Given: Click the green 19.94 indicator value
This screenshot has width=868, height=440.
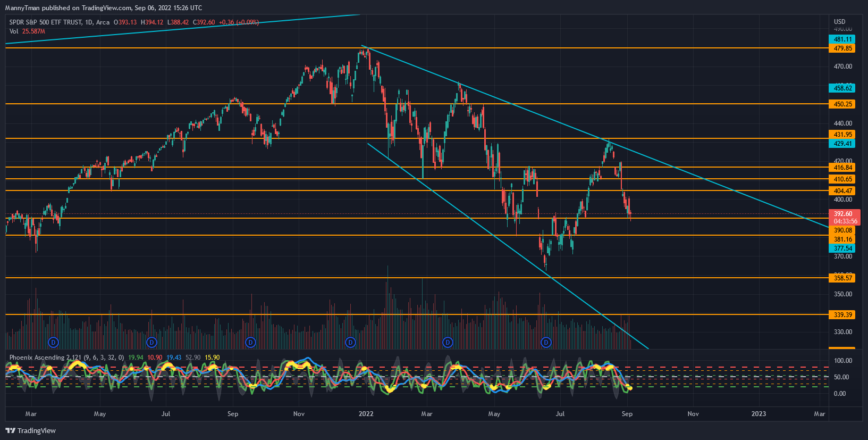Looking at the screenshot, I should 136,358.
